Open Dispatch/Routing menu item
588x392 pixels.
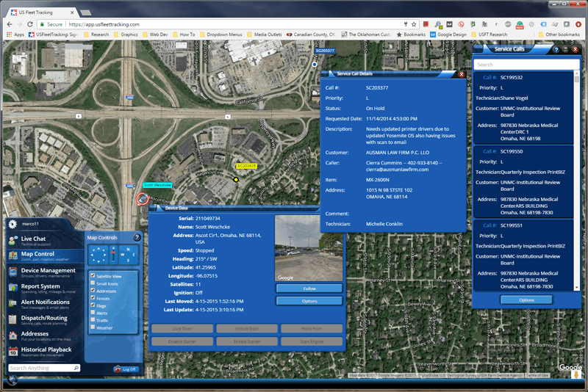click(45, 320)
